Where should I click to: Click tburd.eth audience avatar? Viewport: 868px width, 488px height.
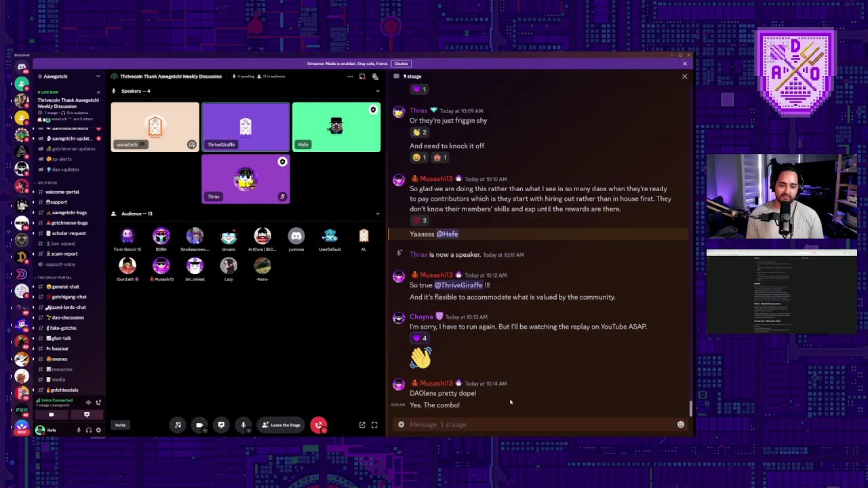click(127, 266)
